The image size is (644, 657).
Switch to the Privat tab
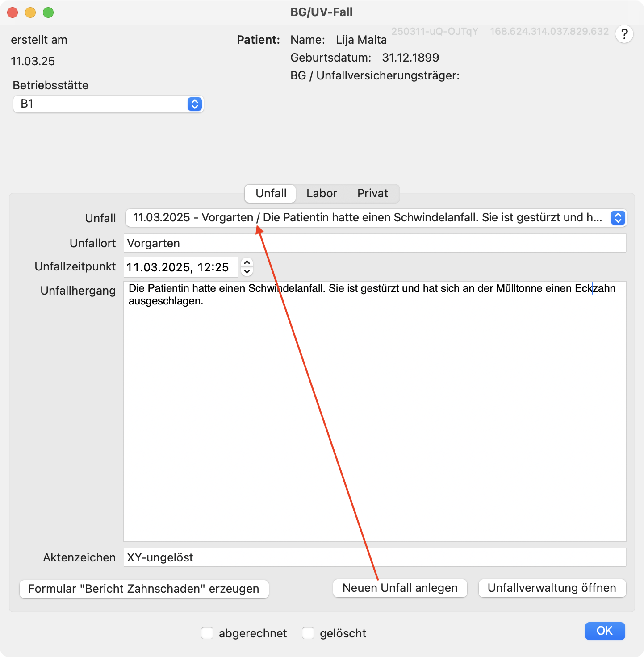[x=372, y=193]
